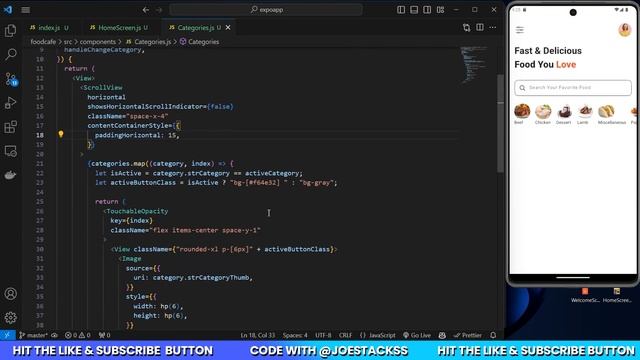Click the command center search box expoapp
The width and height of the screenshot is (640, 360).
(266, 9)
